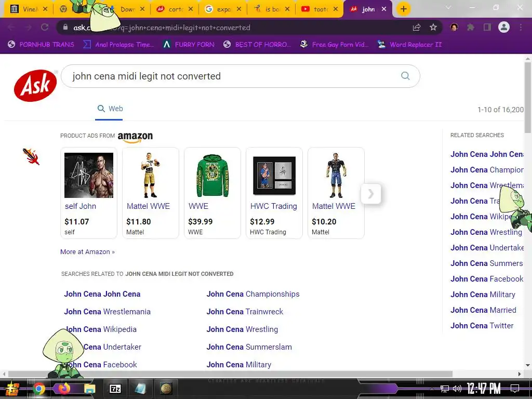Screen dimensions: 532x399
Task: Reload the page with refresh icon
Action: pyautogui.click(x=45, y=27)
